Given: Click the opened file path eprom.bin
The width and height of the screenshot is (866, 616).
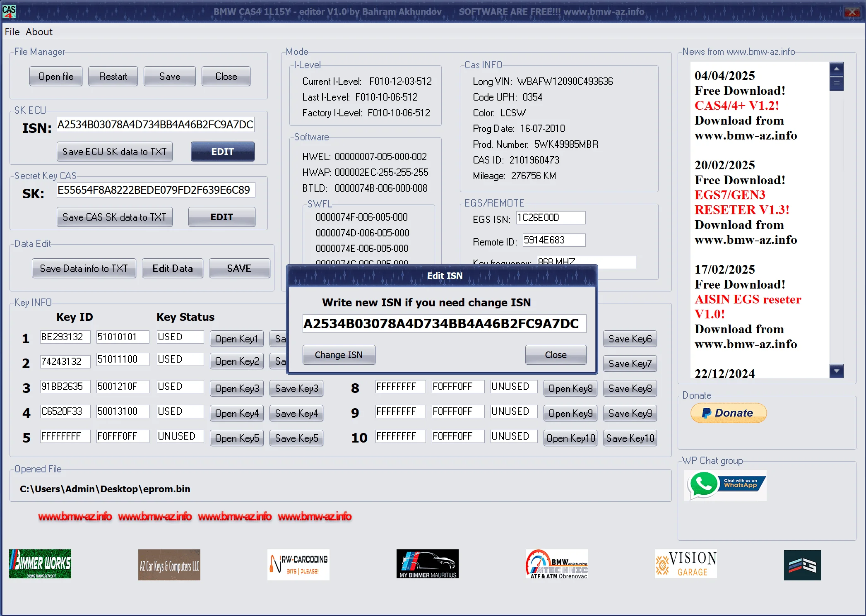Looking at the screenshot, I should [105, 489].
